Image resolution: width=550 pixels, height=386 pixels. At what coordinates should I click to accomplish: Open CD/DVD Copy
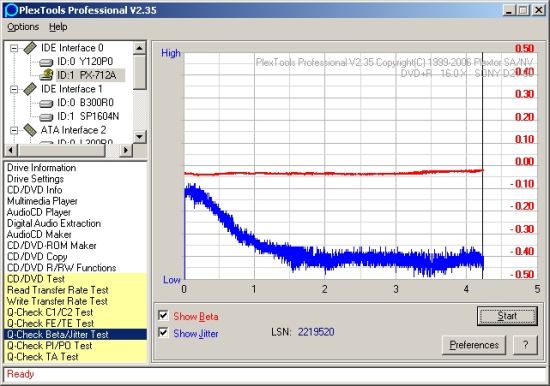37,257
